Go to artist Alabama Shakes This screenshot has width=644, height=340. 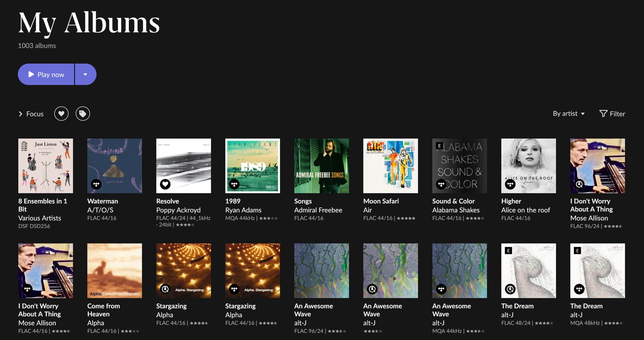(456, 210)
